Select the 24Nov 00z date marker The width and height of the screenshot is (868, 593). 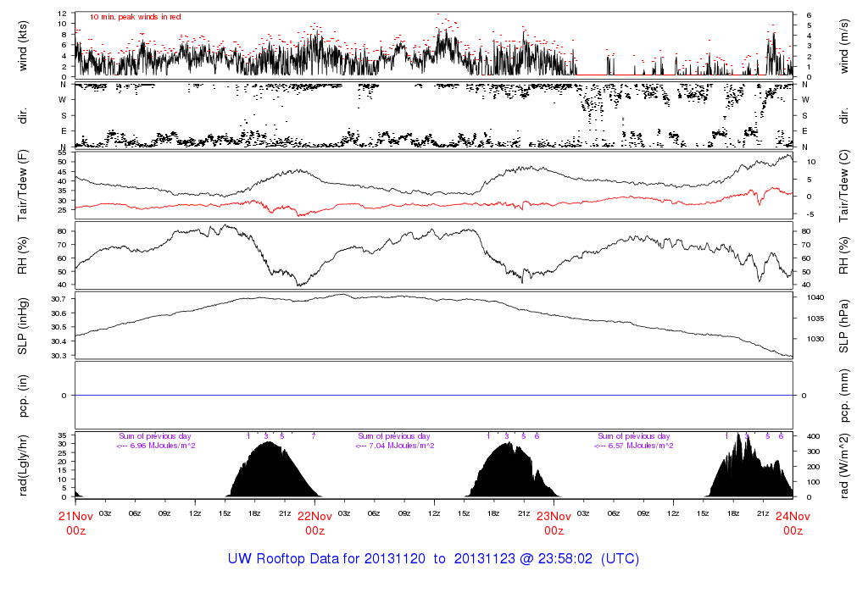(793, 522)
